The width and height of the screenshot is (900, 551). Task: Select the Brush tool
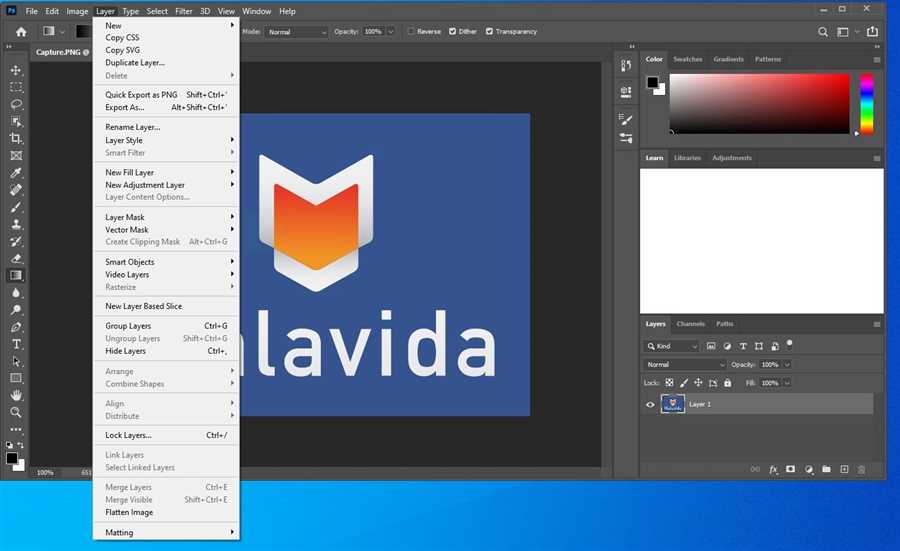[16, 207]
